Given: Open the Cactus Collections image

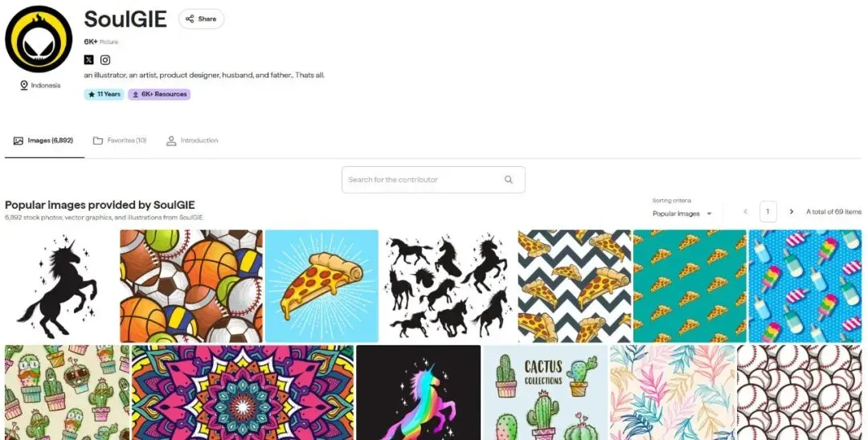Looking at the screenshot, I should click(x=545, y=393).
